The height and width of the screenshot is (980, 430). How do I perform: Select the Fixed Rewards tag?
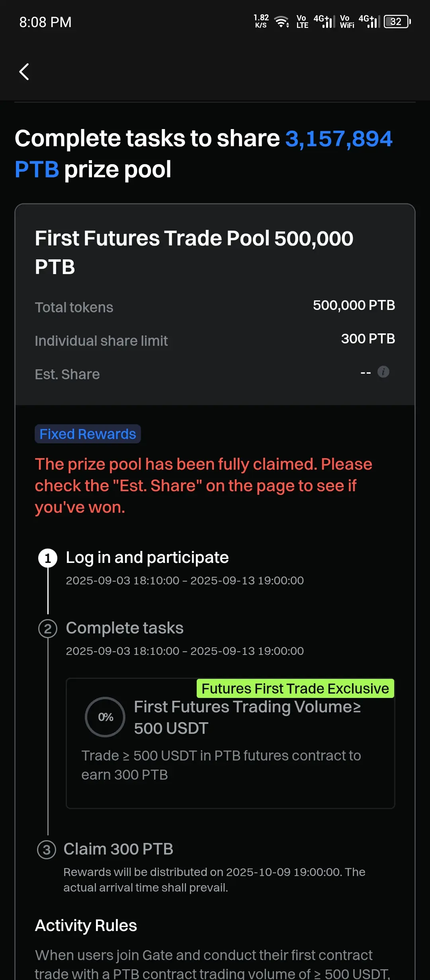coord(88,434)
